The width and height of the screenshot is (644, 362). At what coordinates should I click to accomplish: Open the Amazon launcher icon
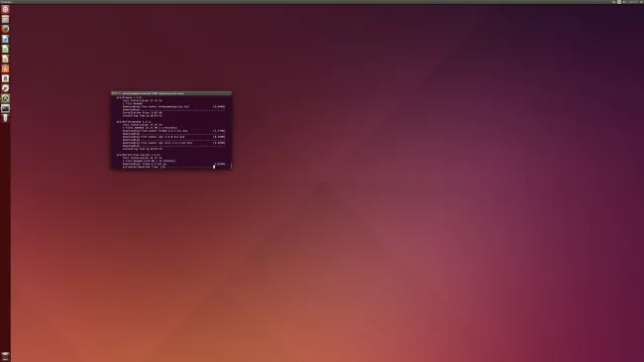(x=5, y=78)
